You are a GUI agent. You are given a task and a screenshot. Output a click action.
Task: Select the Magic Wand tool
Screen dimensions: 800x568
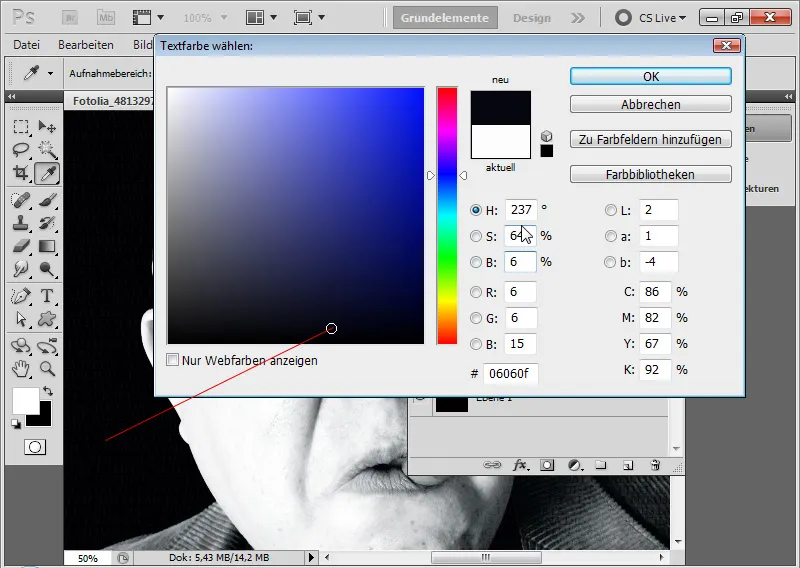tap(47, 150)
